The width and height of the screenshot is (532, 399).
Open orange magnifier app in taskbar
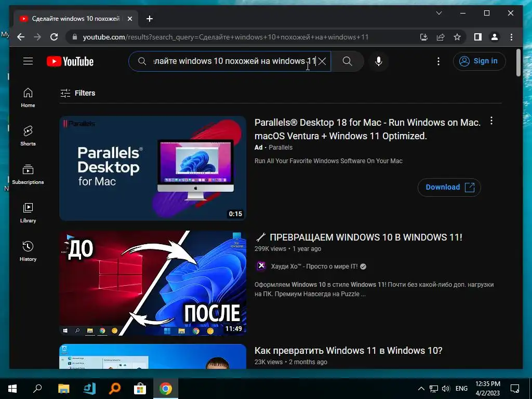tap(115, 389)
